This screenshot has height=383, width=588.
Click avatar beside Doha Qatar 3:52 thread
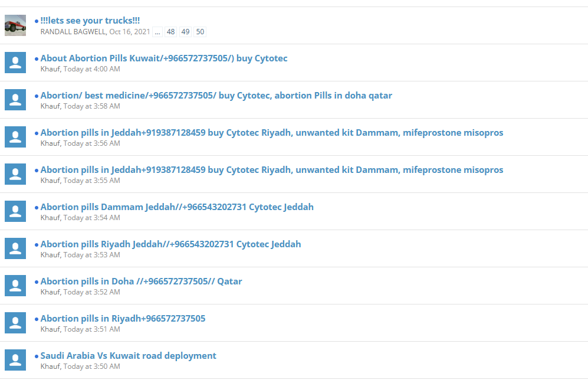click(15, 285)
